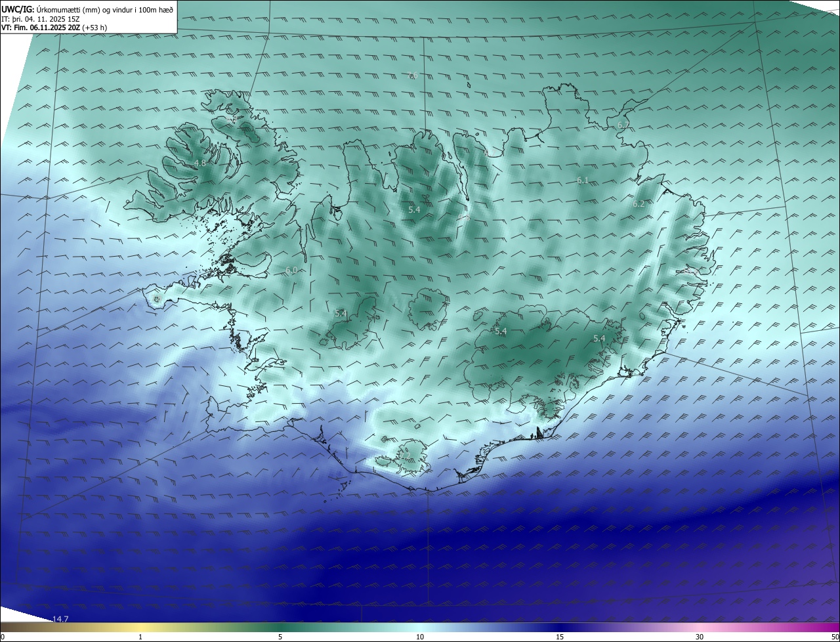Screen dimensions: 840x642
Task: Click the 7.6 value north of Iceland
Action: 413,75
